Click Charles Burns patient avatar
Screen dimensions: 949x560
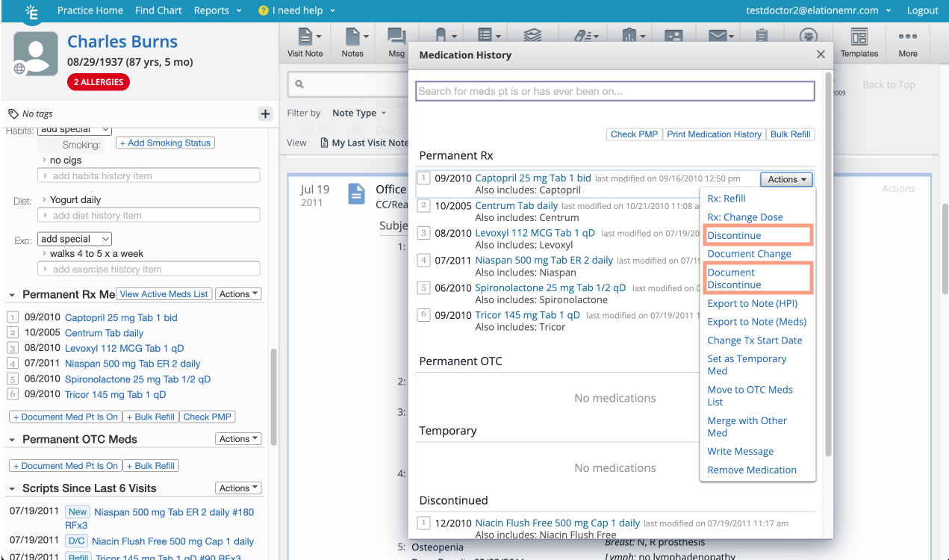click(35, 54)
